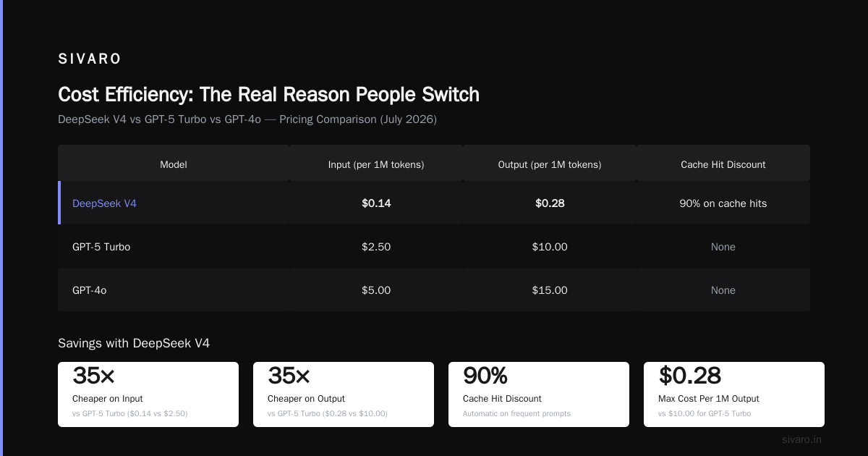868x456 pixels.
Task: Click the $2.50 GPT-5 Turbo input price
Action: [x=376, y=247]
